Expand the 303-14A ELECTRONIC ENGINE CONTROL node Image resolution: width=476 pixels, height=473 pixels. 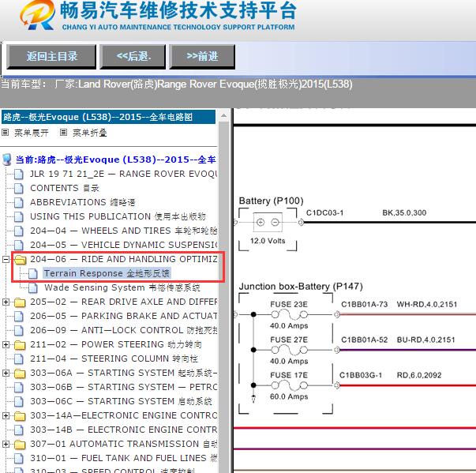pyautogui.click(x=6, y=415)
